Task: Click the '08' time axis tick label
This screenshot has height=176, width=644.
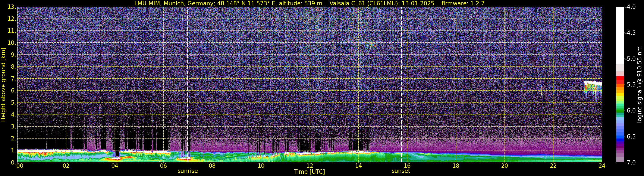Action: point(212,166)
